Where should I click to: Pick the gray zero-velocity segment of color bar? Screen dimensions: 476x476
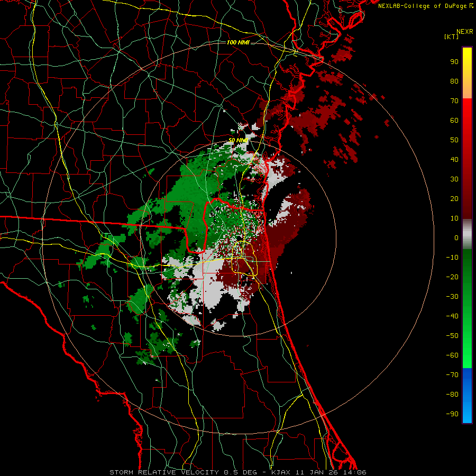pos(467,234)
